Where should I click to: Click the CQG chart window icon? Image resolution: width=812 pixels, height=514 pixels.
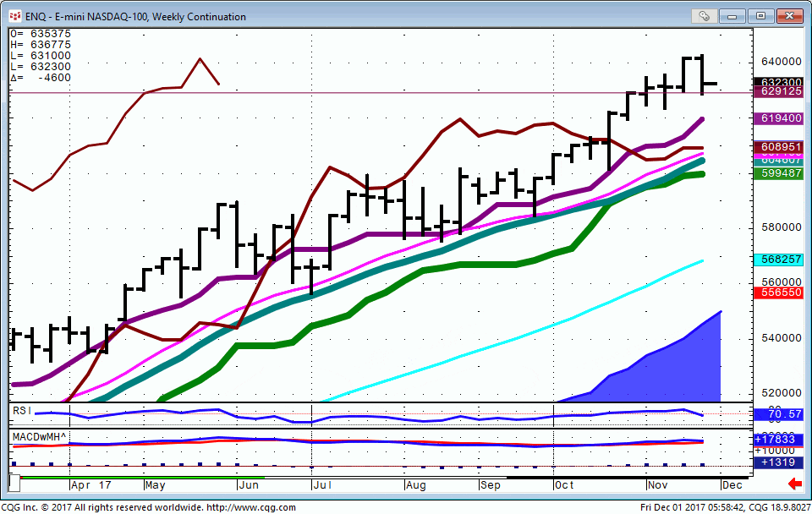click(x=15, y=17)
